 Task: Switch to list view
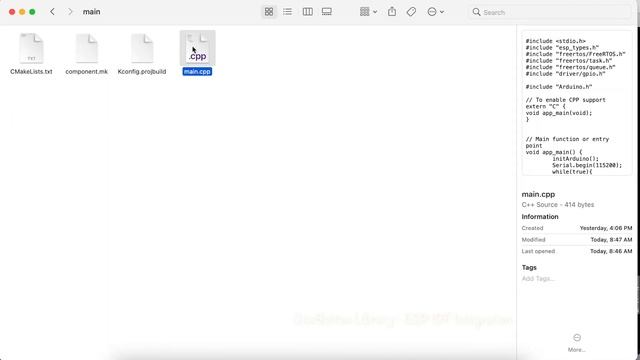point(287,12)
